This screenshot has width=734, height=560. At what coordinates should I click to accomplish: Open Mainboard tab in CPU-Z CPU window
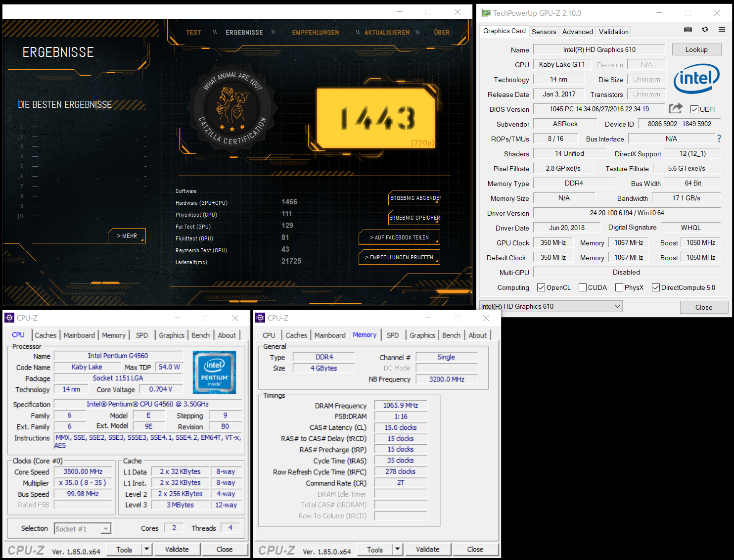point(79,335)
